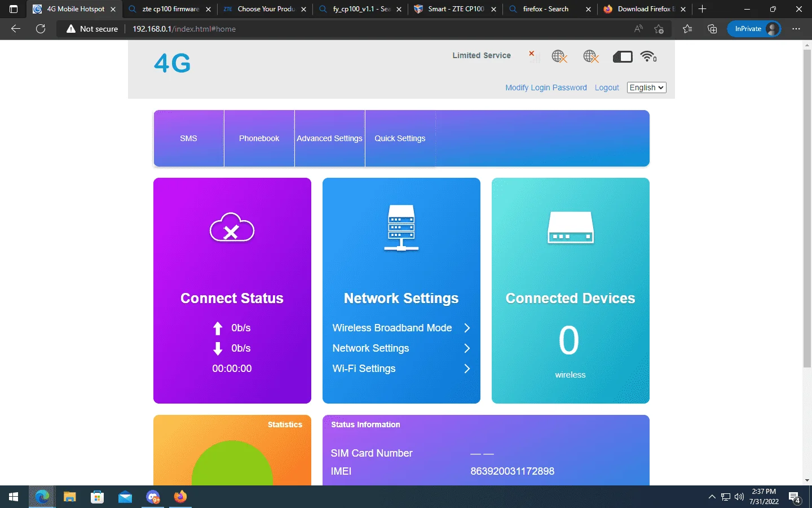Click the Wi-Fi status icon in header
This screenshot has height=508, width=812.
(x=648, y=56)
